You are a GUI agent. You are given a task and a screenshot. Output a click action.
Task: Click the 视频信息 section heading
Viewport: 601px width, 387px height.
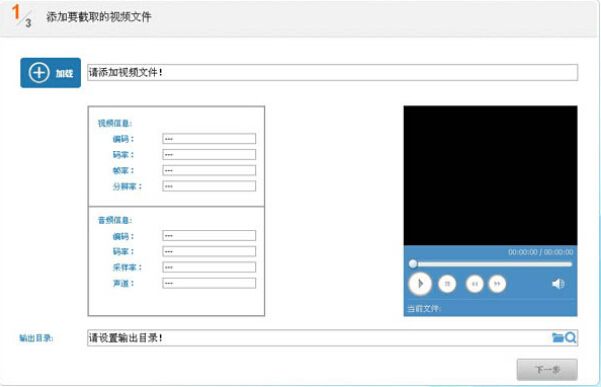(x=115, y=123)
